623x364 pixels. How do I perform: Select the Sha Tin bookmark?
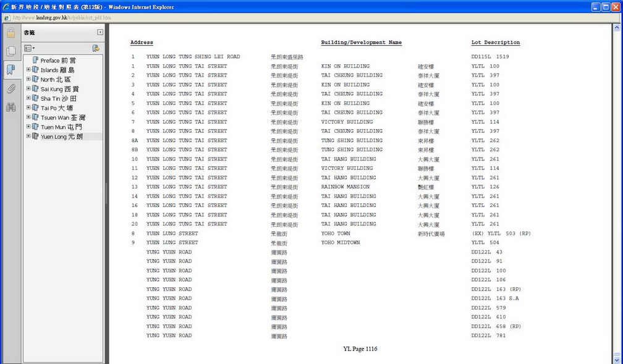(59, 98)
